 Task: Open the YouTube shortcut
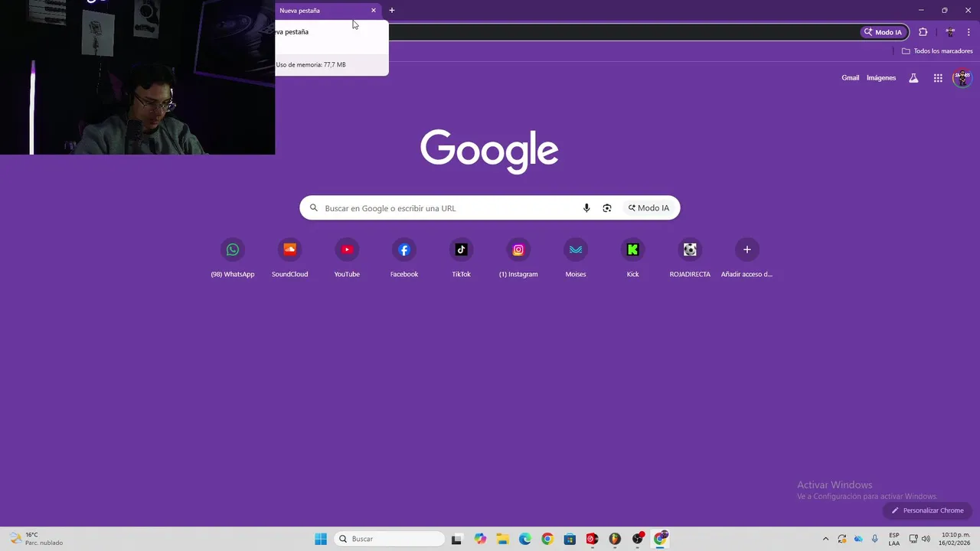pyautogui.click(x=347, y=259)
